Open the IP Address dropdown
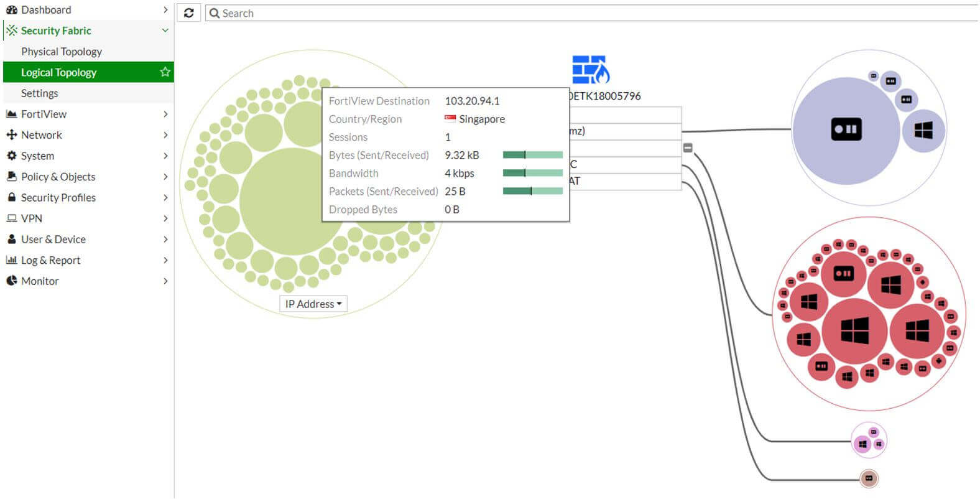980x499 pixels. [313, 304]
